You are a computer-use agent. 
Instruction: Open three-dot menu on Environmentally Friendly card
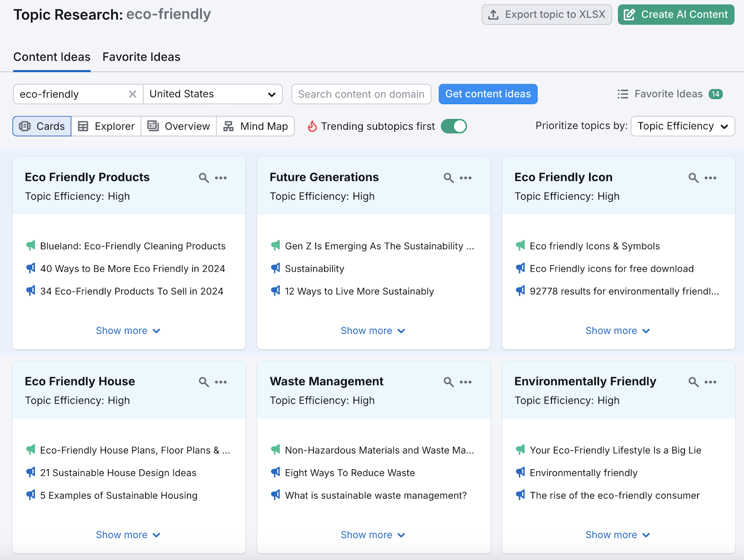[x=710, y=382]
